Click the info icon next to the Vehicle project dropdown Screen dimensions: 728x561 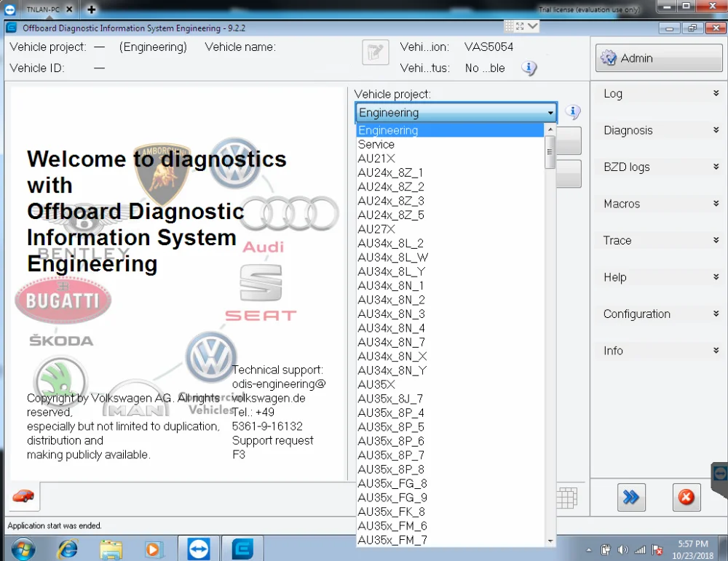(x=573, y=112)
